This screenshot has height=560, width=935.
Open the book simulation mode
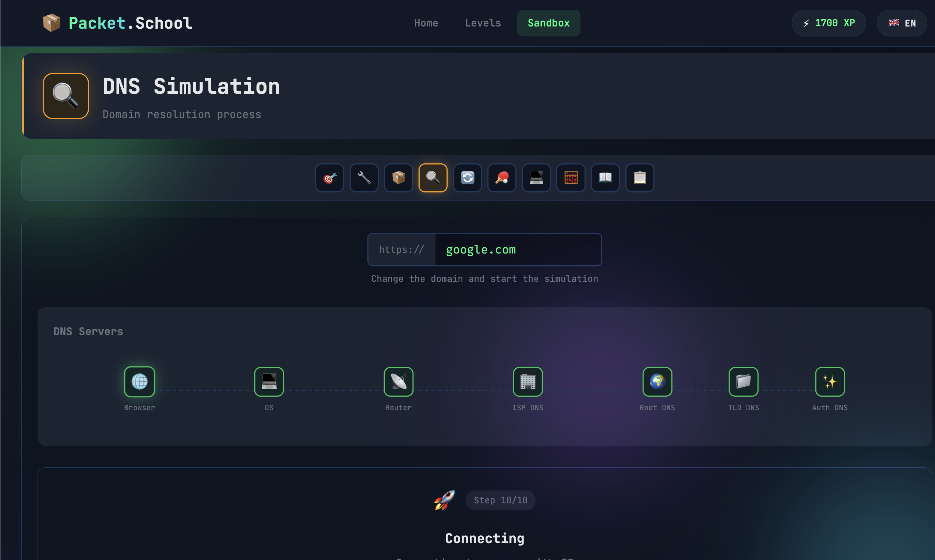[605, 178]
